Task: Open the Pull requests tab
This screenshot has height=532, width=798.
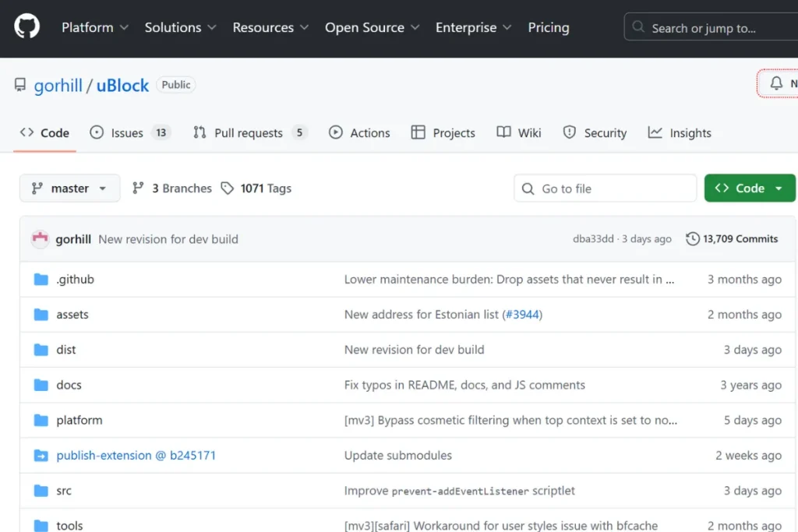Action: (x=249, y=133)
